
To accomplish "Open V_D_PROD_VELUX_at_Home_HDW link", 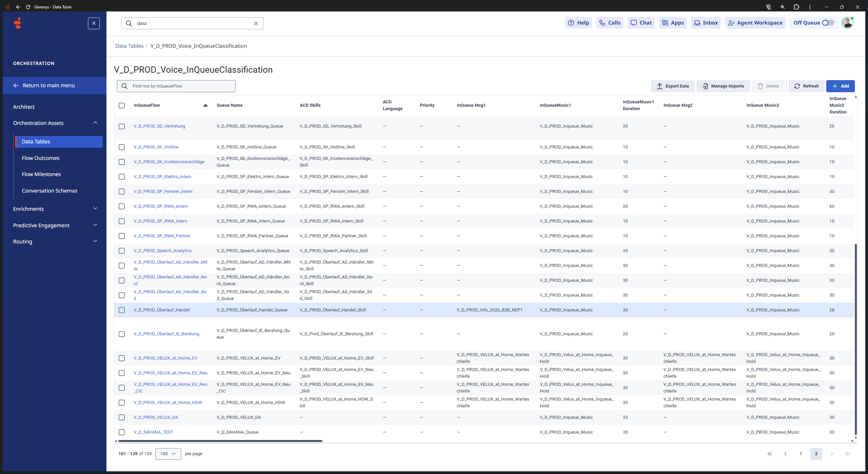I will (x=168, y=403).
